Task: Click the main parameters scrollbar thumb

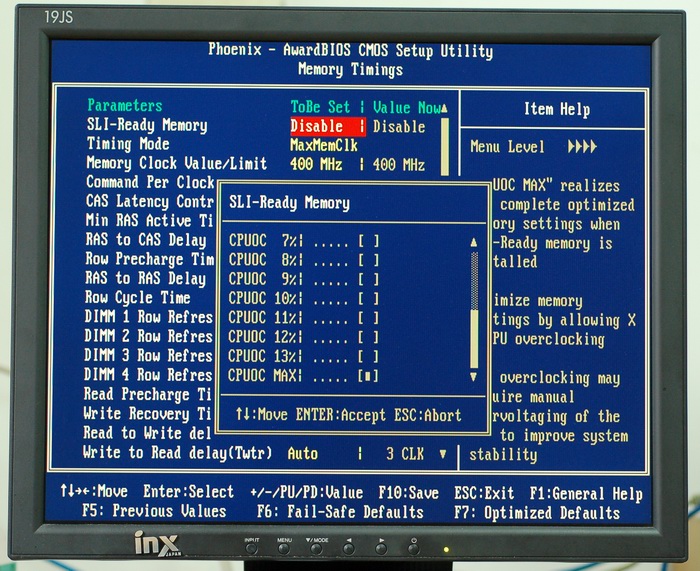Action: pyautogui.click(x=445, y=146)
